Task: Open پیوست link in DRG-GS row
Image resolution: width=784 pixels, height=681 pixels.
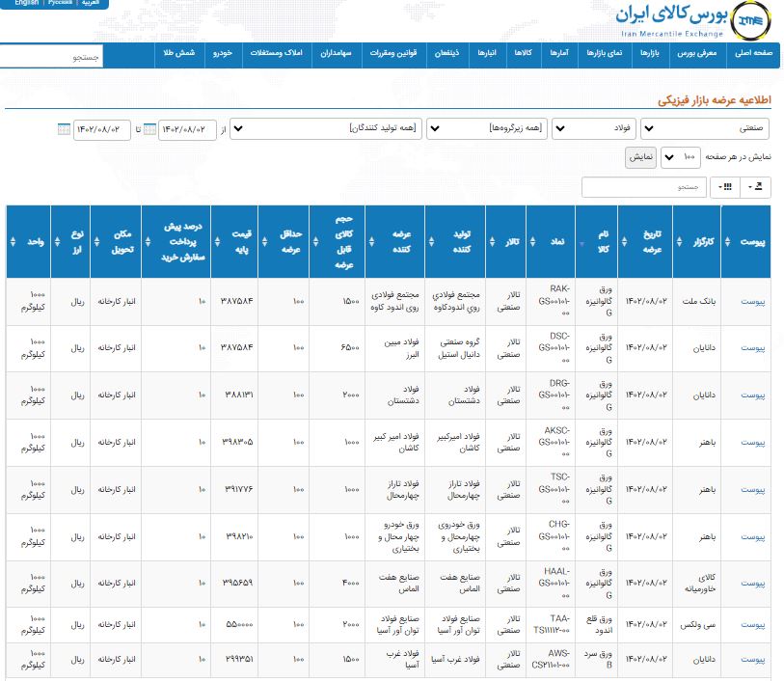Action: 752,395
